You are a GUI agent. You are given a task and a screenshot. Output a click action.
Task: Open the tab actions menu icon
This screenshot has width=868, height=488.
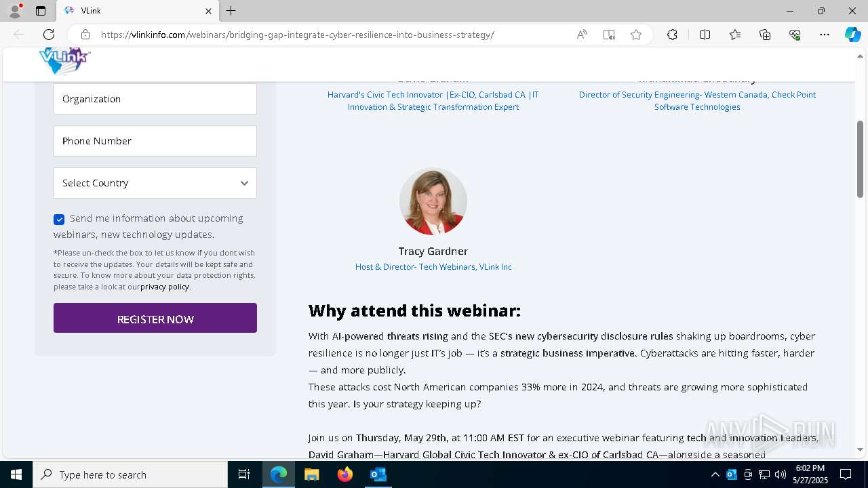(41, 11)
